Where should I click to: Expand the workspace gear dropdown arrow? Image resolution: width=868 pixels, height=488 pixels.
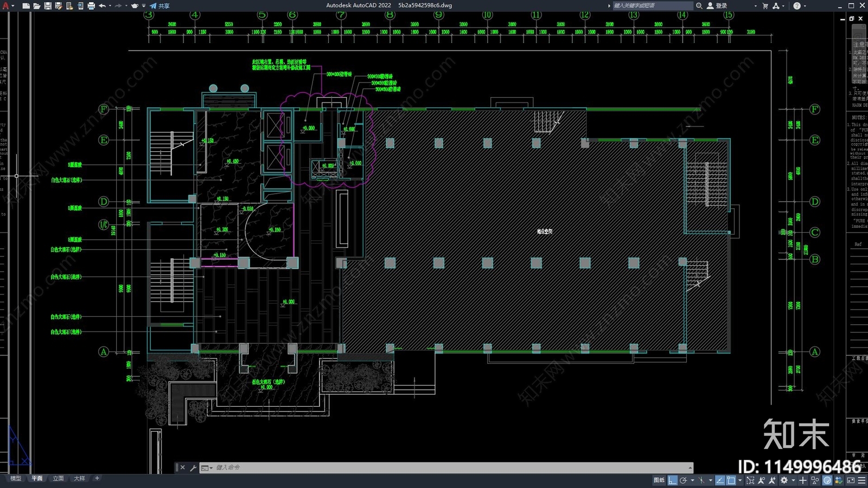pyautogui.click(x=793, y=480)
